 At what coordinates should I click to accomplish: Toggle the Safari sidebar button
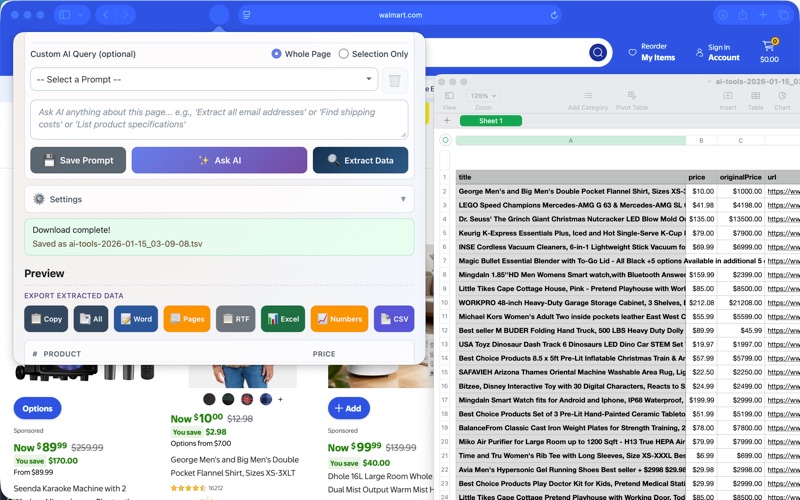point(65,15)
